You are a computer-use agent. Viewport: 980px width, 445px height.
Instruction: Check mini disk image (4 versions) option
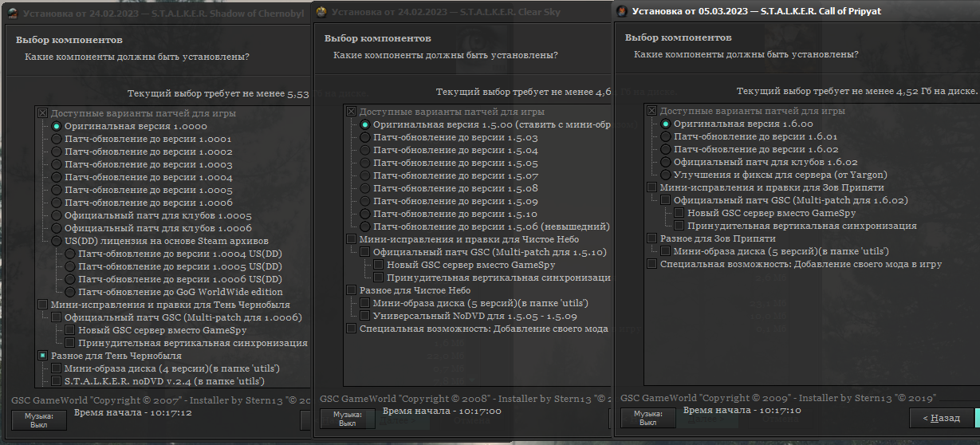tap(57, 368)
